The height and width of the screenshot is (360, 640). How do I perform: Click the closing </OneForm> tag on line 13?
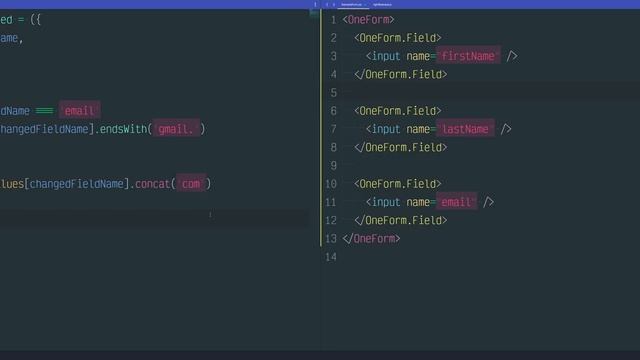[371, 238]
